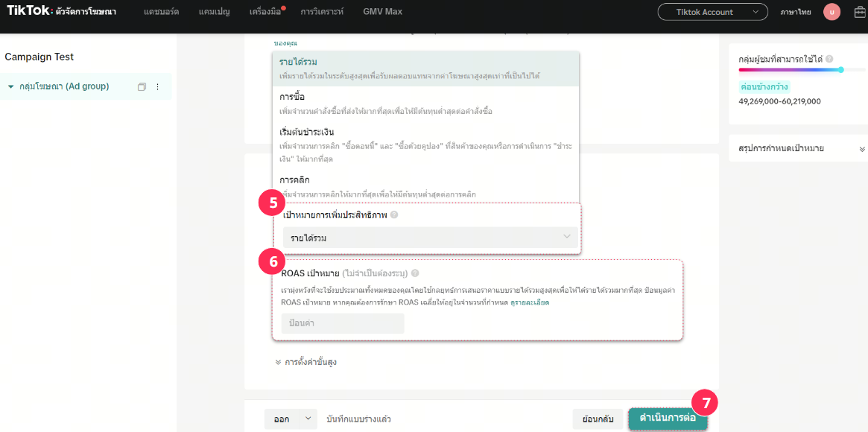Click help icon next to เป้าหมายการเพิ่มประสิทธิภาพ
The width and height of the screenshot is (868, 432).
pos(393,215)
